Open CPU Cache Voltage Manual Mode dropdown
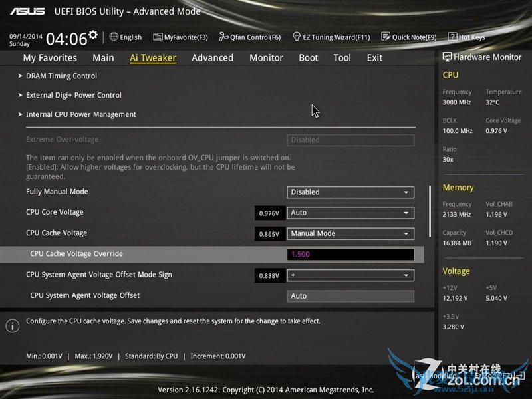The width and height of the screenshot is (532, 399). [x=350, y=234]
